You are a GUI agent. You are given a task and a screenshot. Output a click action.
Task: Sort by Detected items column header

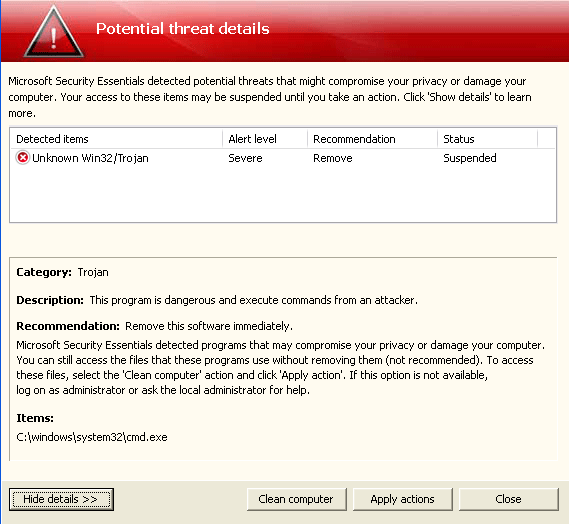(116, 139)
